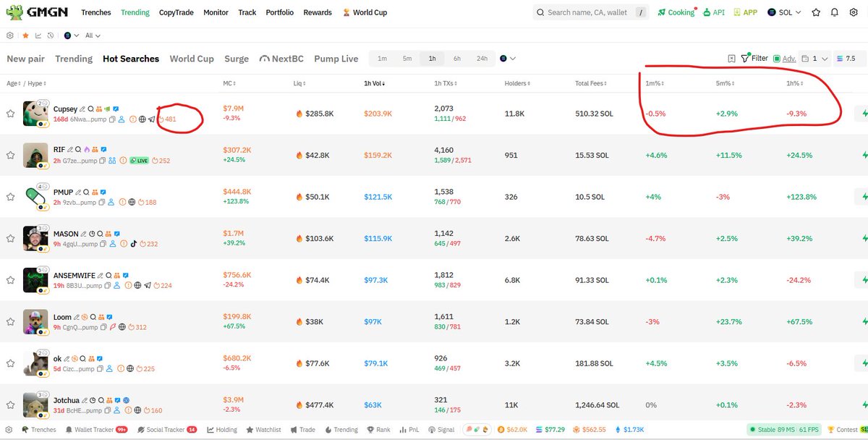Select the 5m timeframe
The height and width of the screenshot is (440, 868).
tap(407, 59)
